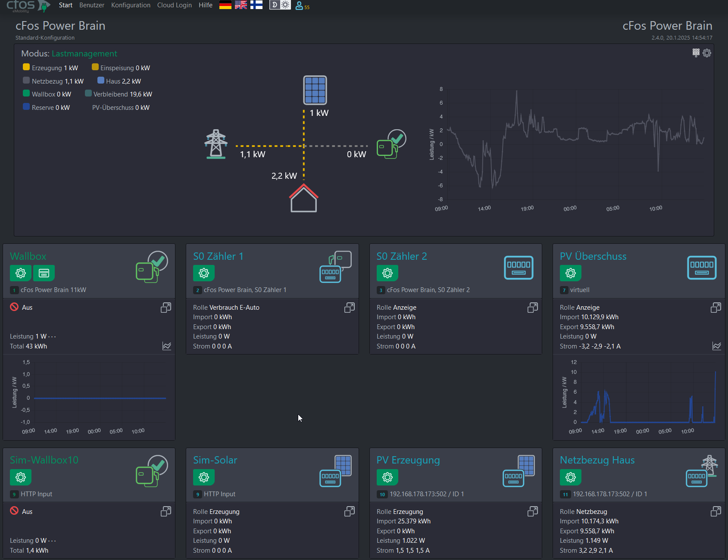The height and width of the screenshot is (560, 728).
Task: Expand Netzbezug Haus popout icon
Action: 716,511
